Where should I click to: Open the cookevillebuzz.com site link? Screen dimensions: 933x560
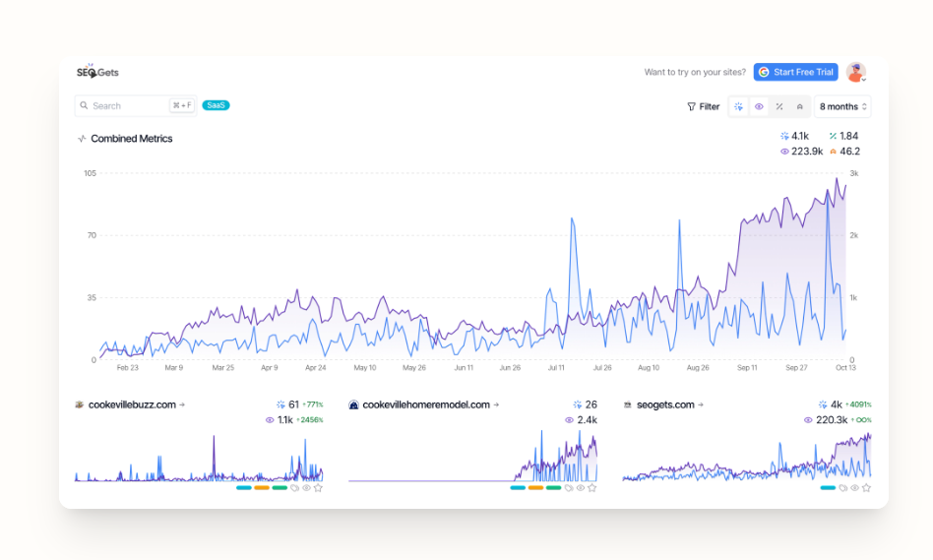tap(132, 404)
